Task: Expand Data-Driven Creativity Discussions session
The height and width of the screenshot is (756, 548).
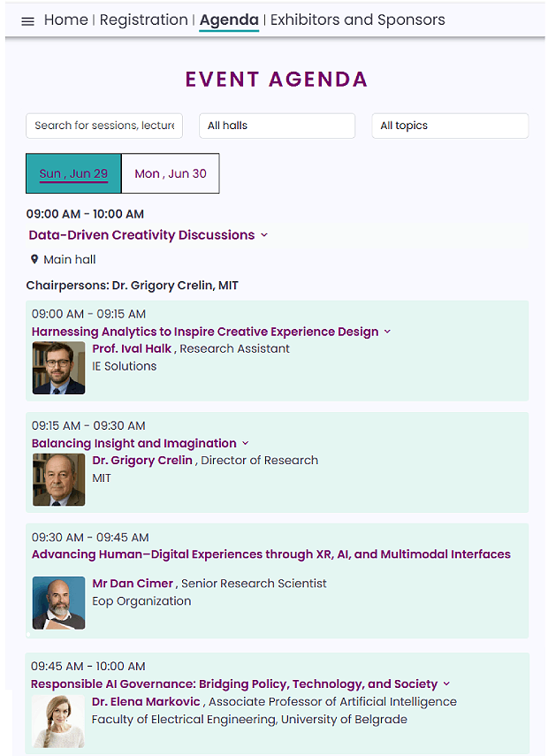Action: (264, 235)
